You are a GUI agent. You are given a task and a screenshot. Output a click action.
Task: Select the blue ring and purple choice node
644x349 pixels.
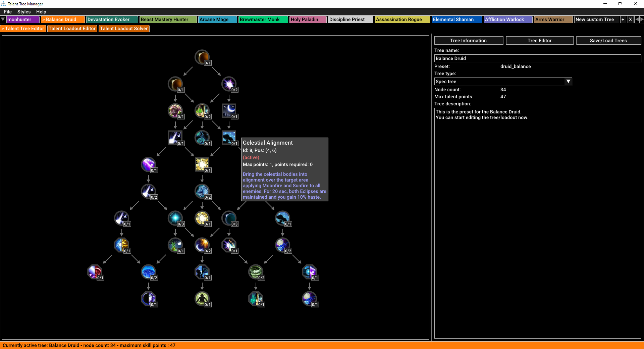pyautogui.click(x=310, y=272)
